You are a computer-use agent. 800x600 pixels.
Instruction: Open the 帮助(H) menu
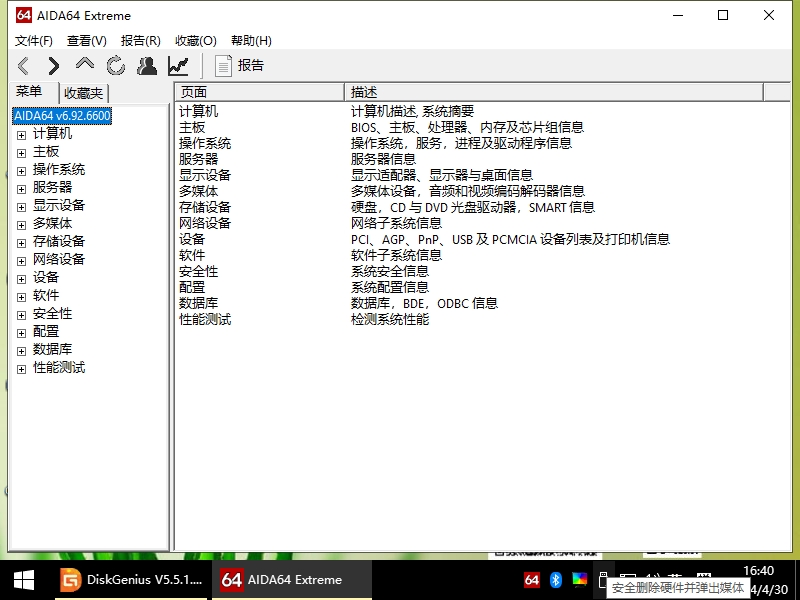click(251, 41)
